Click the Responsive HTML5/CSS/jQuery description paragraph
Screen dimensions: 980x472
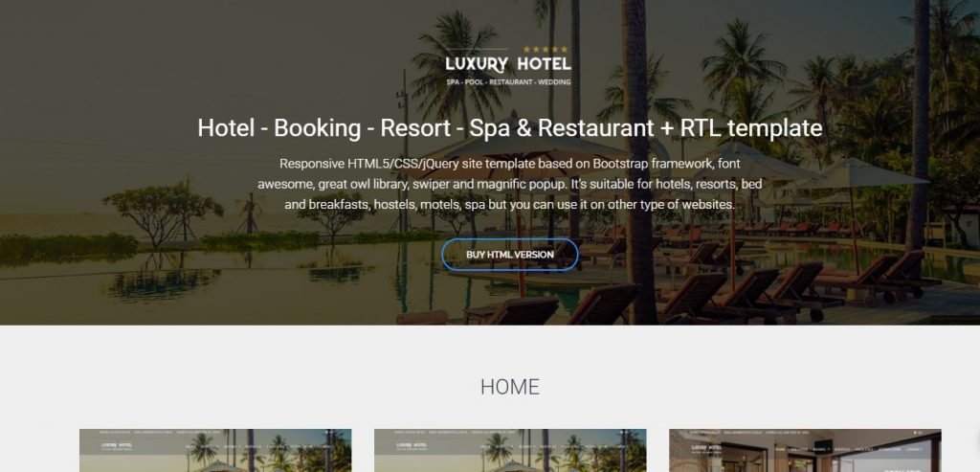coord(509,184)
